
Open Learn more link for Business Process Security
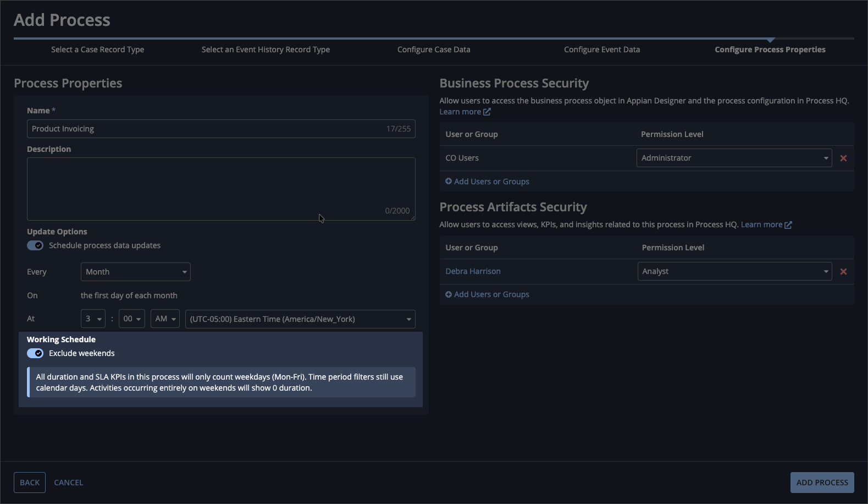[x=460, y=112]
